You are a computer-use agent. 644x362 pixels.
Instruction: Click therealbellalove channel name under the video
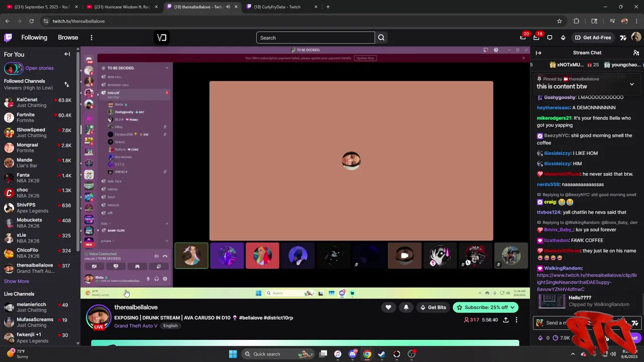coord(136,307)
